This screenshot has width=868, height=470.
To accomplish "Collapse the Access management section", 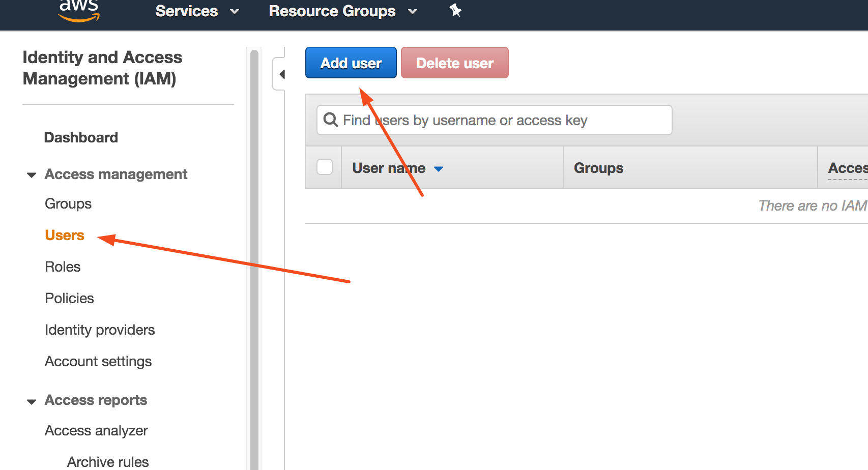I will (x=32, y=175).
